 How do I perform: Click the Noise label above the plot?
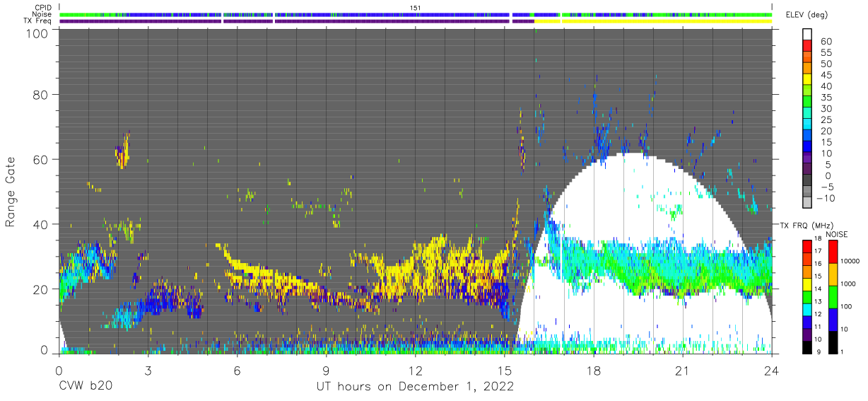[42, 14]
